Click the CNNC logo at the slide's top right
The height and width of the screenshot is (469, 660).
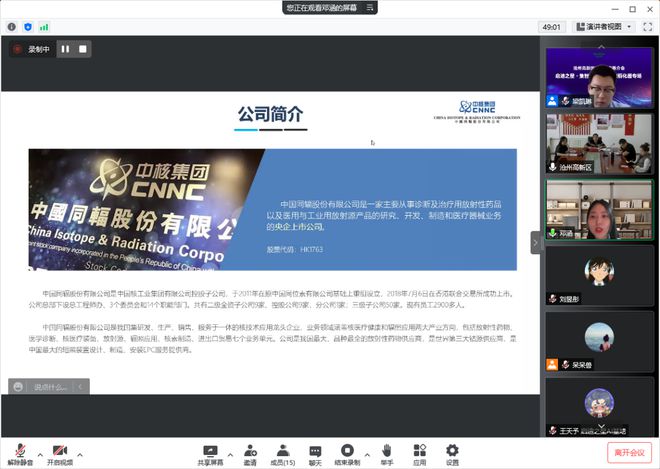(x=477, y=112)
